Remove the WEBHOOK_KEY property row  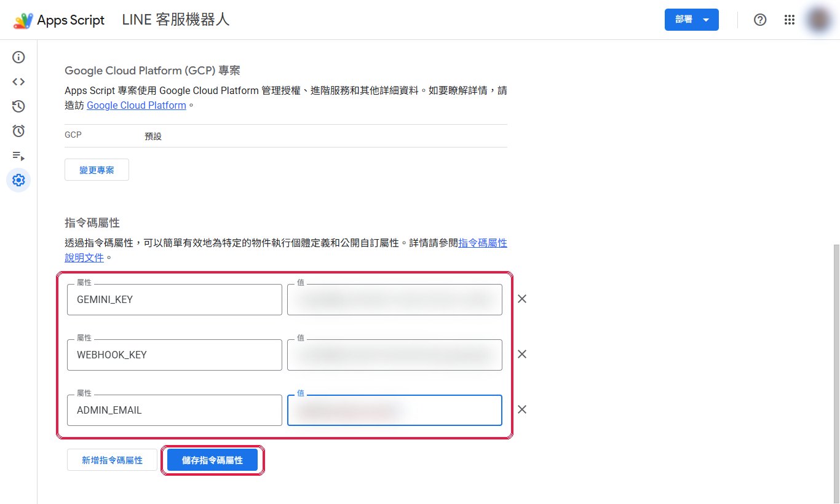tap(522, 355)
